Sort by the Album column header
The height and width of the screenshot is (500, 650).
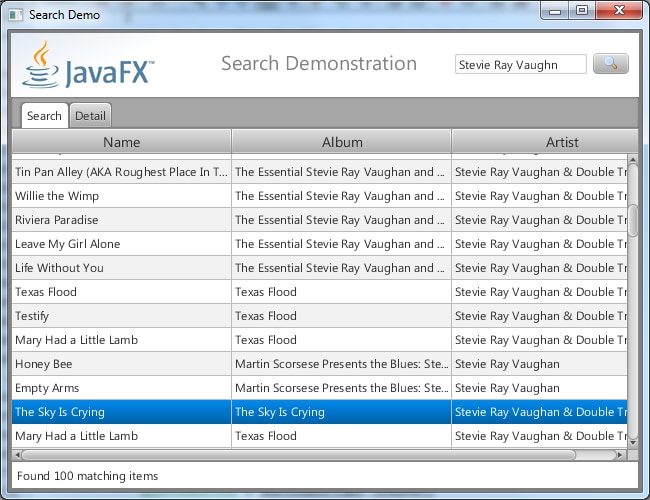pyautogui.click(x=342, y=142)
